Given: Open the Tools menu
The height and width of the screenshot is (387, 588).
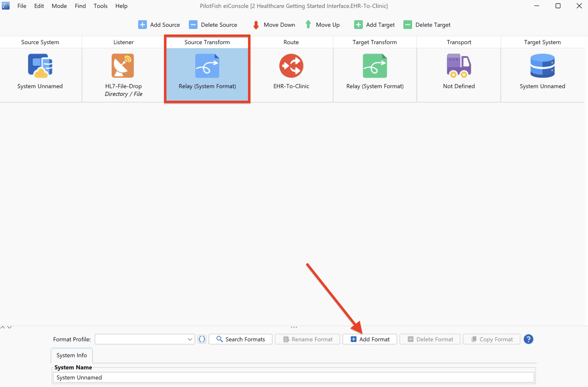Looking at the screenshot, I should [101, 6].
